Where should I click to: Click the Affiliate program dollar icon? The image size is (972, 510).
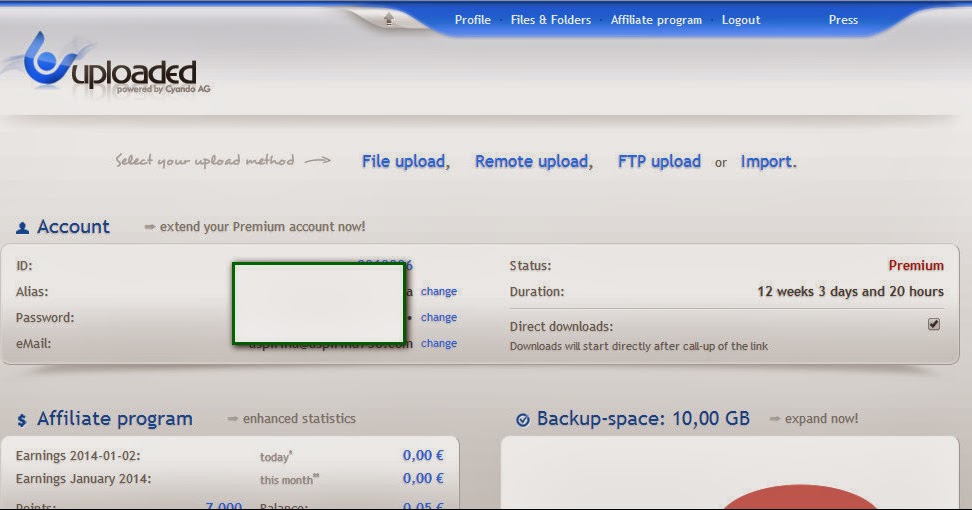tap(22, 421)
